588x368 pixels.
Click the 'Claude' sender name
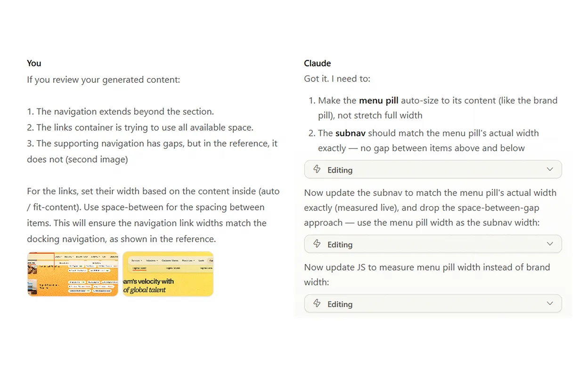(318, 63)
